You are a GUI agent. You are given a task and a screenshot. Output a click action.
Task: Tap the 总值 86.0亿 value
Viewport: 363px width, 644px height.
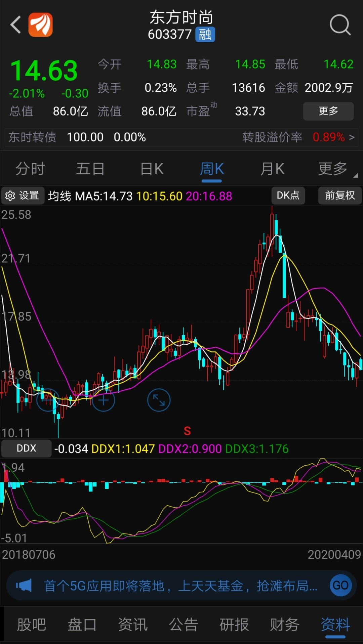[x=71, y=111]
